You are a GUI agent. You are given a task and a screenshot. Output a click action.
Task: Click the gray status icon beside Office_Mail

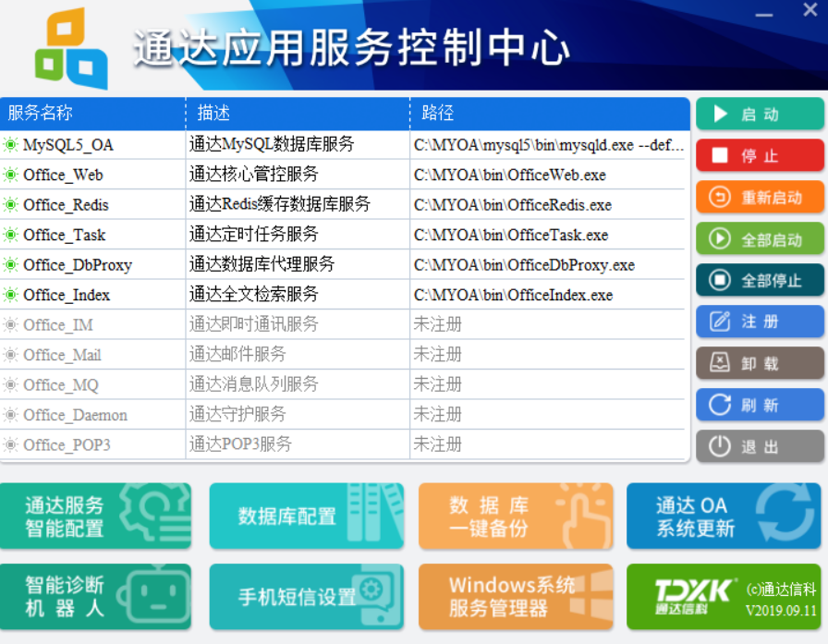(x=10, y=355)
